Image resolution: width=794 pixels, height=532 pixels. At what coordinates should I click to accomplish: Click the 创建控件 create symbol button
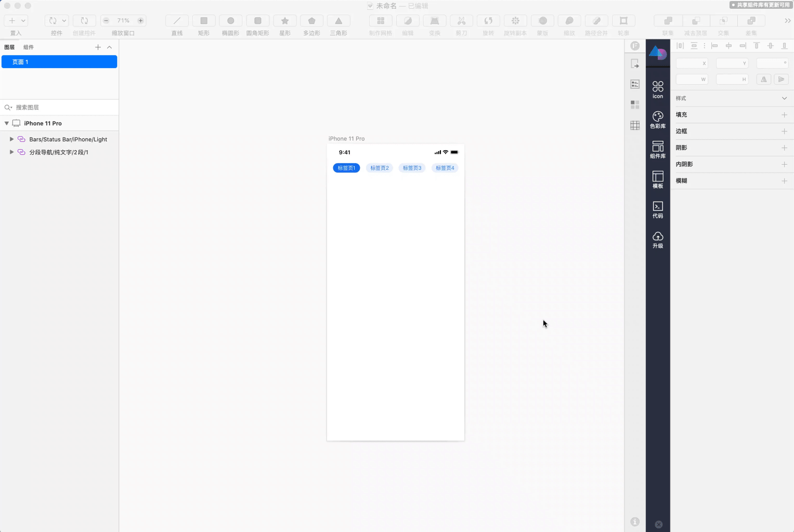[x=84, y=21]
